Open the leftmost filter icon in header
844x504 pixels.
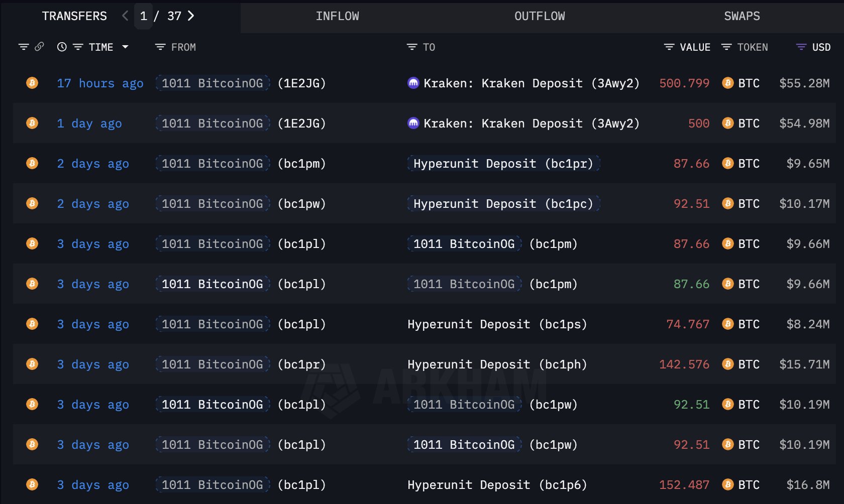24,47
